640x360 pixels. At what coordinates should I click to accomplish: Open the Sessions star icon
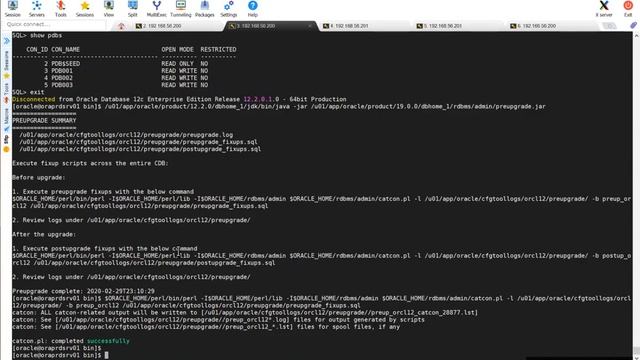85,9
